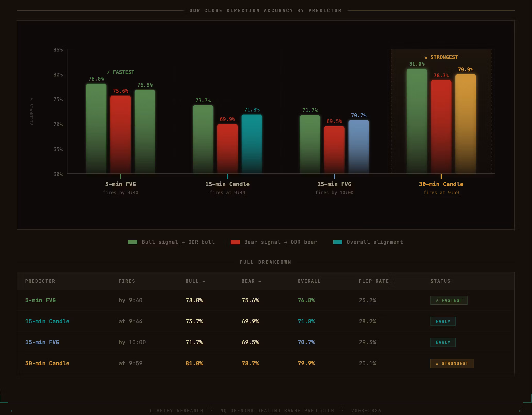Viewport: 532px width, 415px height.
Task: Click the 71.8% teal bar for 15-min Candle
Action: [252, 144]
